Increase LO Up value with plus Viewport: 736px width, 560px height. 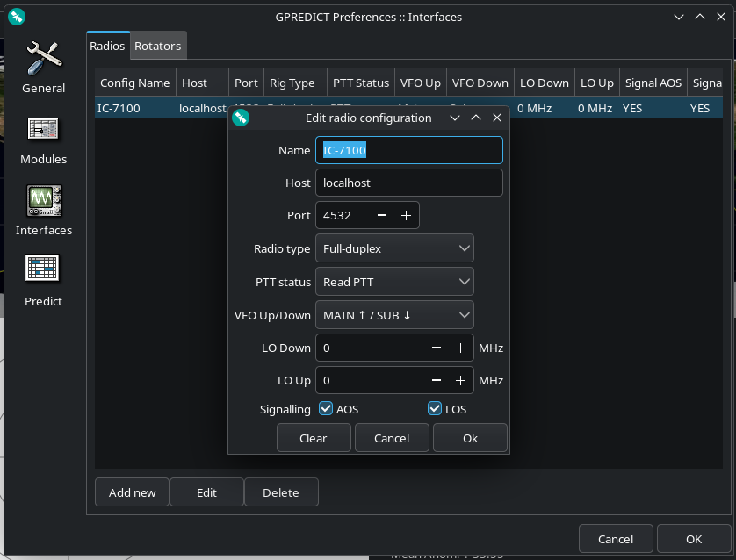[x=460, y=380]
